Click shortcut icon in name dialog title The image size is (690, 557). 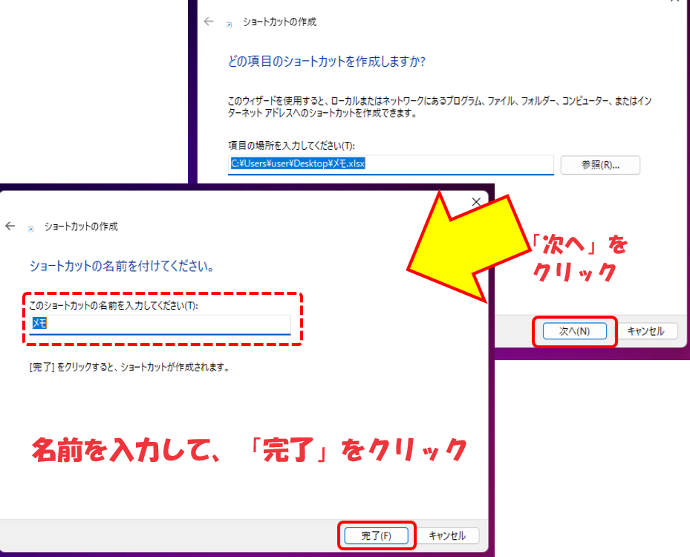31,229
